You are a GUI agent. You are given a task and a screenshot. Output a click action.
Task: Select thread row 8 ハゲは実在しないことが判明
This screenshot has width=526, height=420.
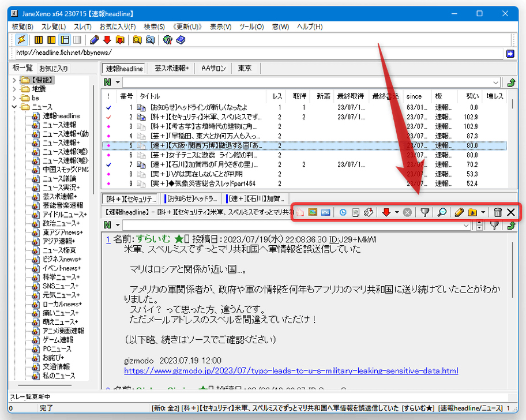click(304, 174)
